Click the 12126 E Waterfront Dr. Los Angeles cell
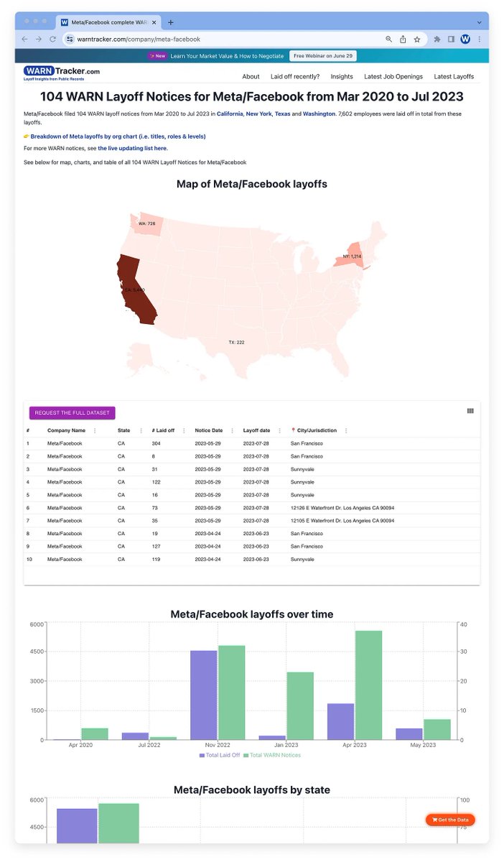The width and height of the screenshot is (504, 862). coord(342,507)
